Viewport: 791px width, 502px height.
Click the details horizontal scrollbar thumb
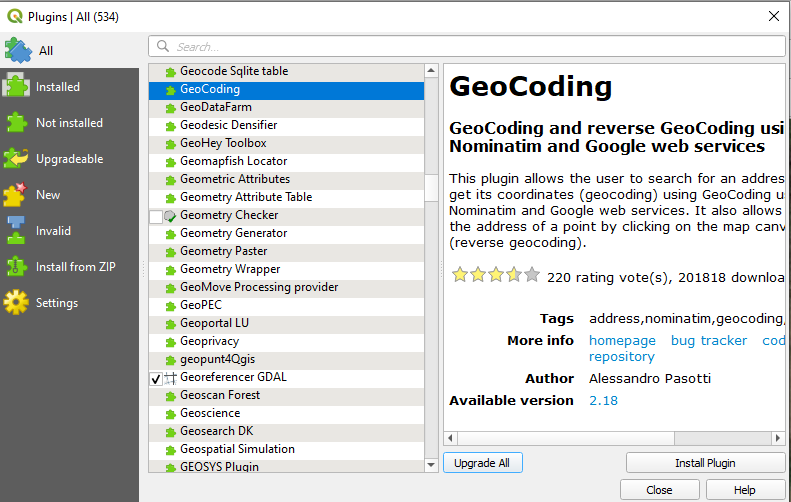(x=566, y=438)
